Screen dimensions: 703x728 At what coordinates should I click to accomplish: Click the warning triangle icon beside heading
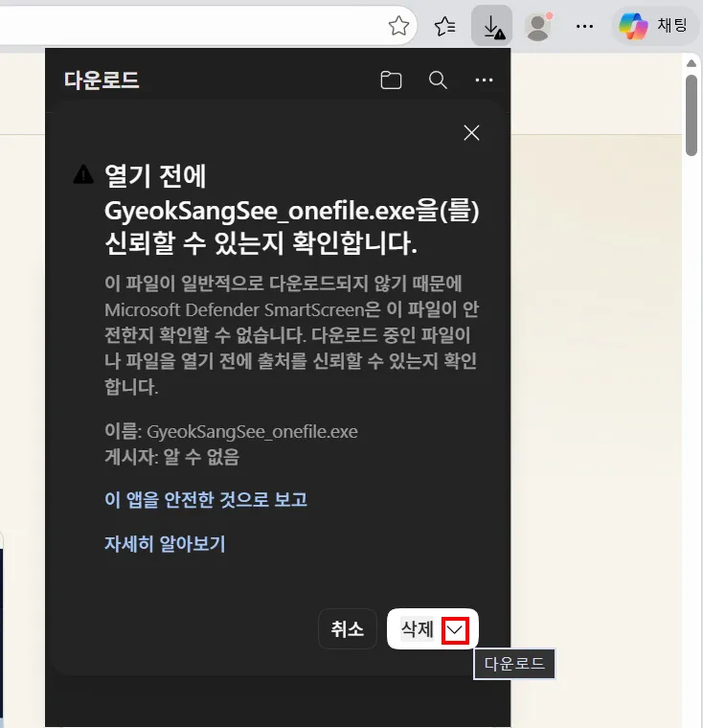tap(83, 174)
